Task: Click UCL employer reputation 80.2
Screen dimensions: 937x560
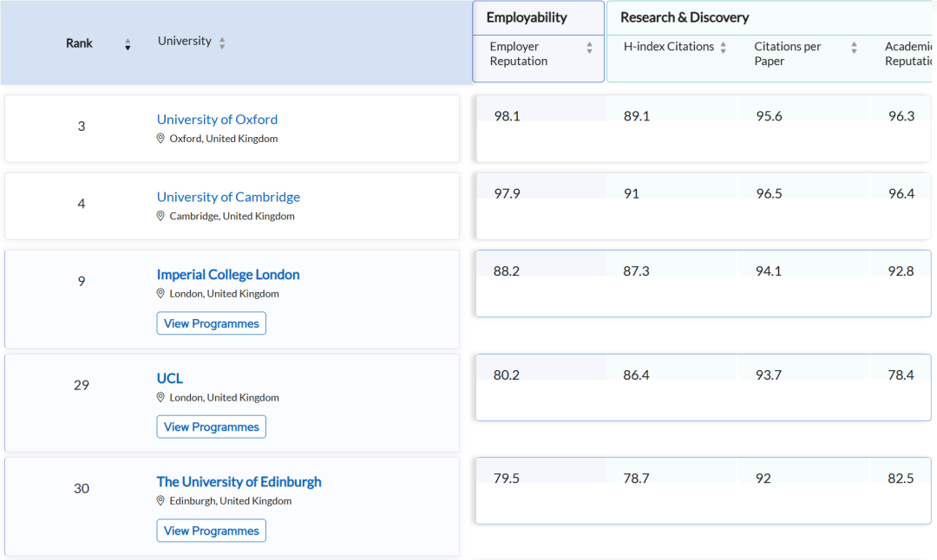Action: coord(506,375)
